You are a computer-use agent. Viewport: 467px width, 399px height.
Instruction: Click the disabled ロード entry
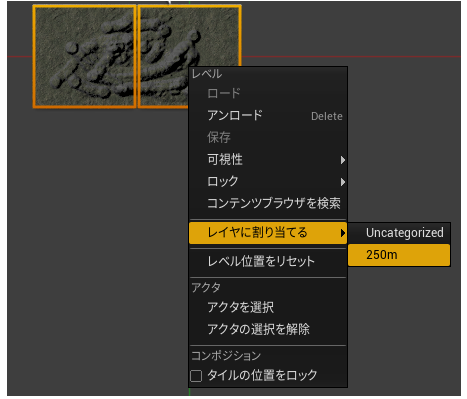pos(268,93)
